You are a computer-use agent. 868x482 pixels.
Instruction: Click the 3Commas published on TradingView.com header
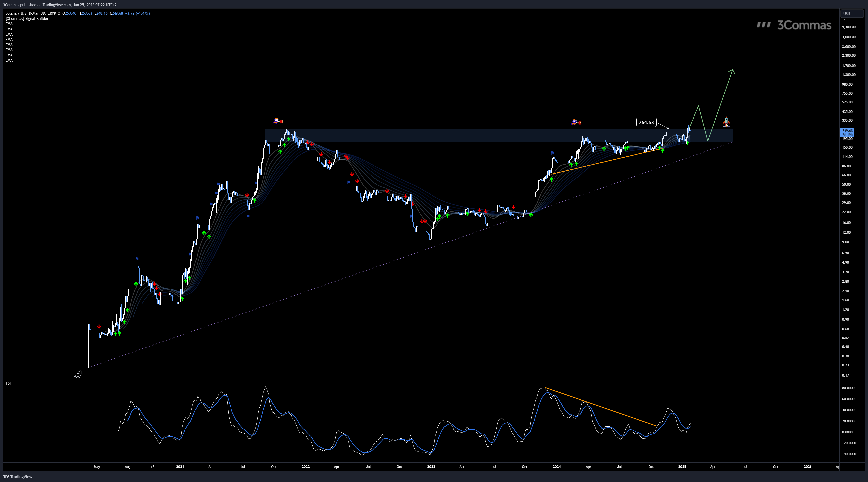60,5
